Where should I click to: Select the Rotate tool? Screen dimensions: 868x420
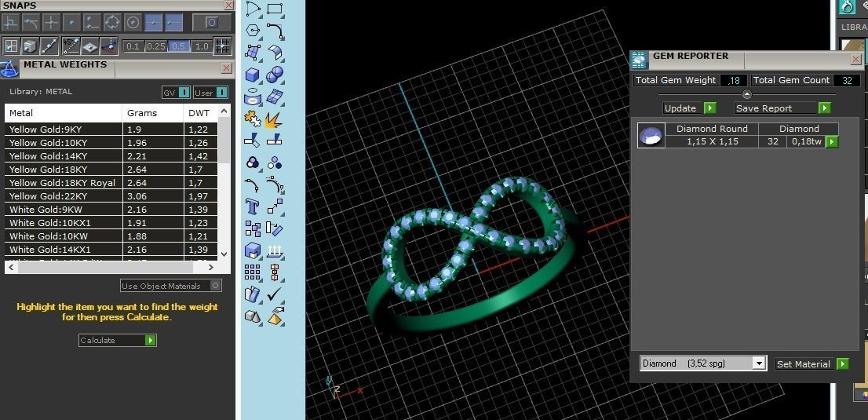(x=275, y=228)
